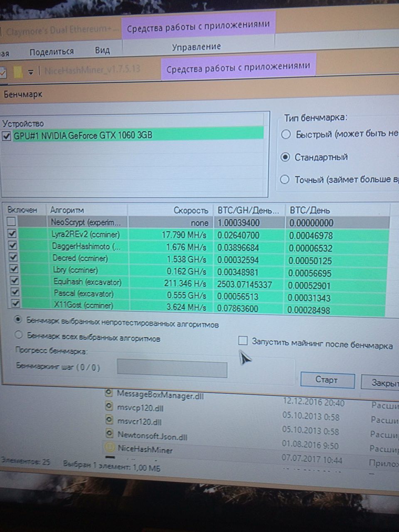Click date '07.07.2017 10:44' in file list

(312, 460)
